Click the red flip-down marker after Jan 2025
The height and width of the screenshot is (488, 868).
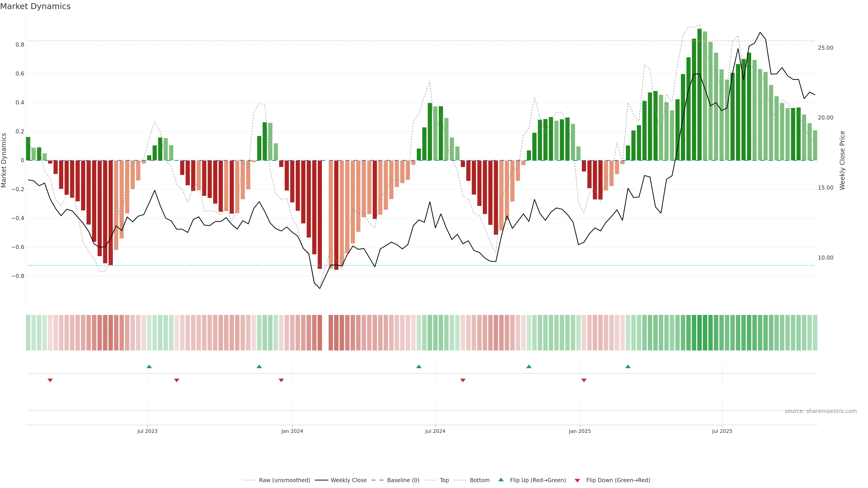584,380
